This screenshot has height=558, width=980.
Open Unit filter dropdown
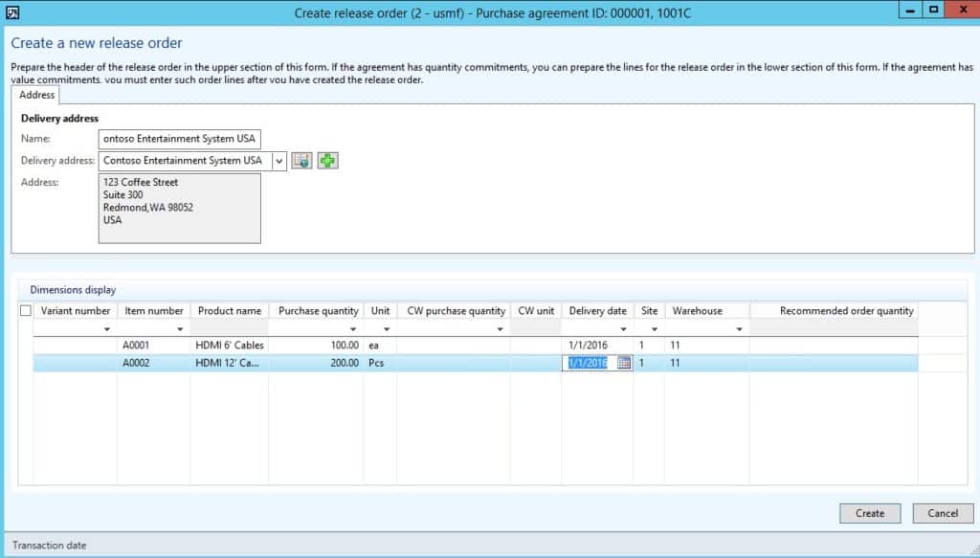pos(387,328)
